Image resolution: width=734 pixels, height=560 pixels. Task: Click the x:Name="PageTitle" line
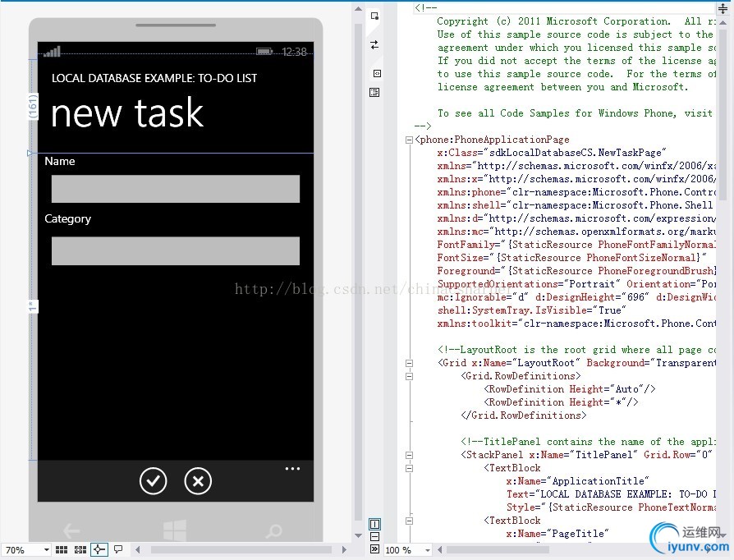click(x=557, y=533)
